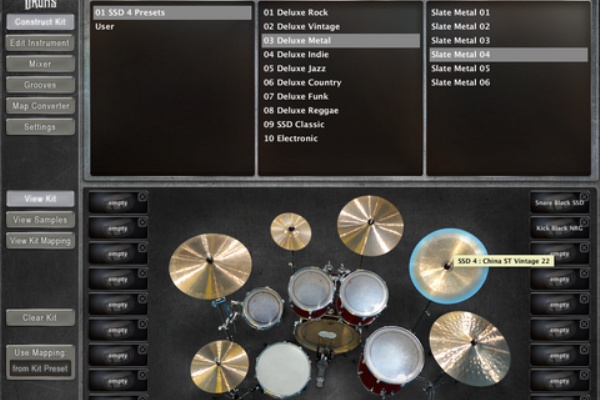
Task: Load the 'Slate Metal 01' kit preset
Action: (509, 13)
